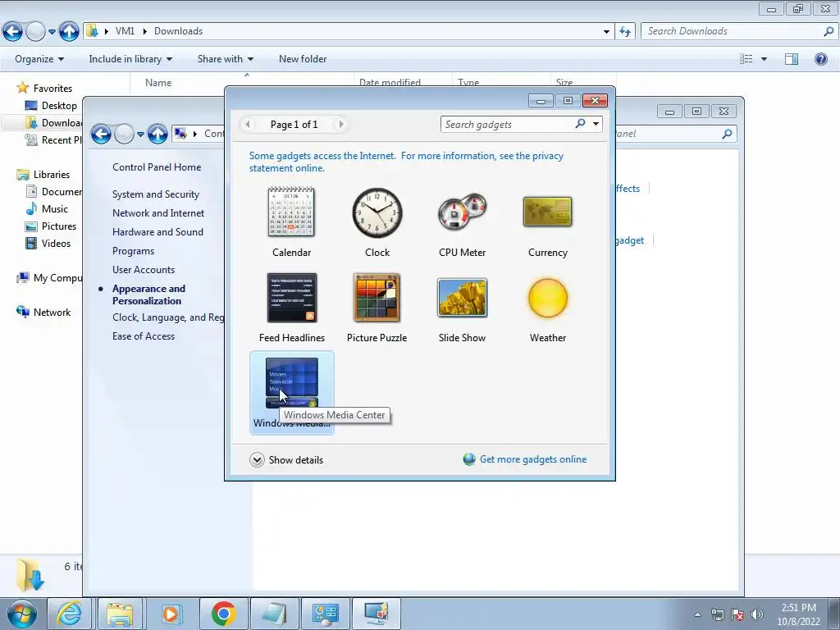Open Get more gadgets online link
The image size is (840, 630).
533,459
